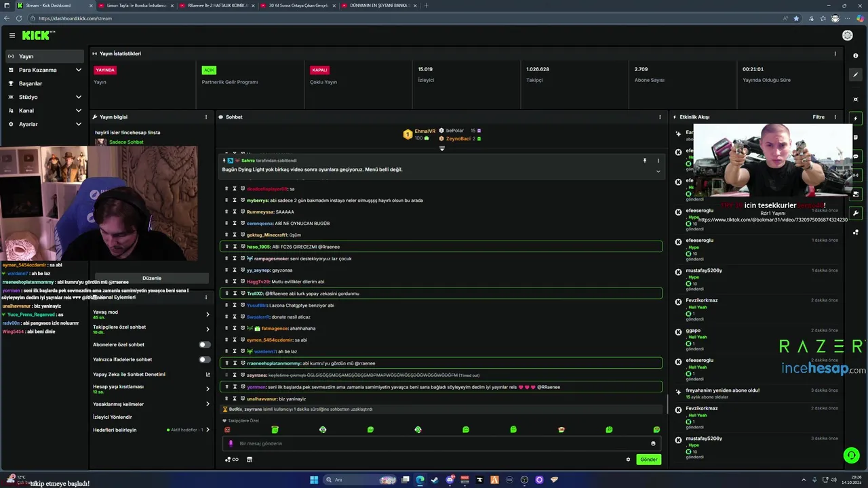Click the Bir mesaj gönderin input
Screen dimensions: 868x488
[x=441, y=443]
